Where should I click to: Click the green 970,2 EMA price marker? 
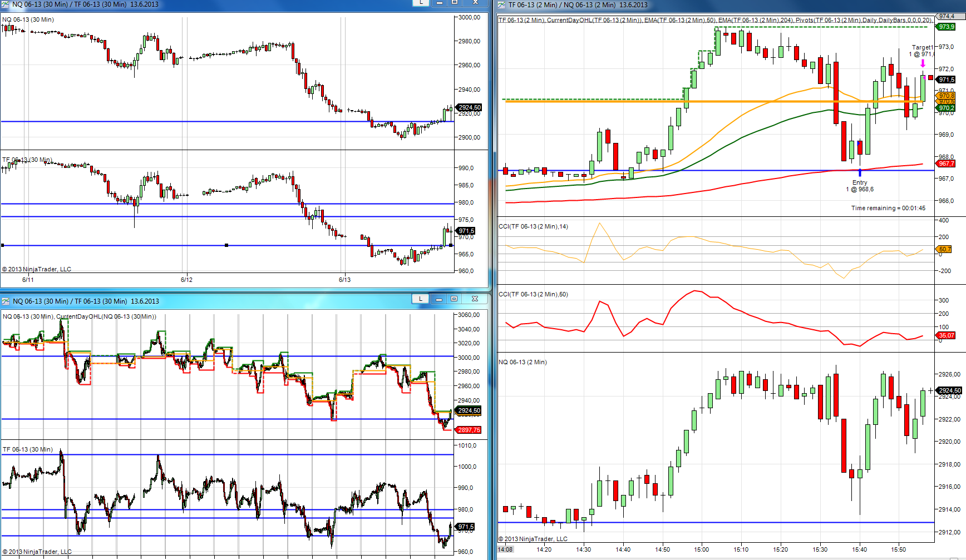[946, 108]
